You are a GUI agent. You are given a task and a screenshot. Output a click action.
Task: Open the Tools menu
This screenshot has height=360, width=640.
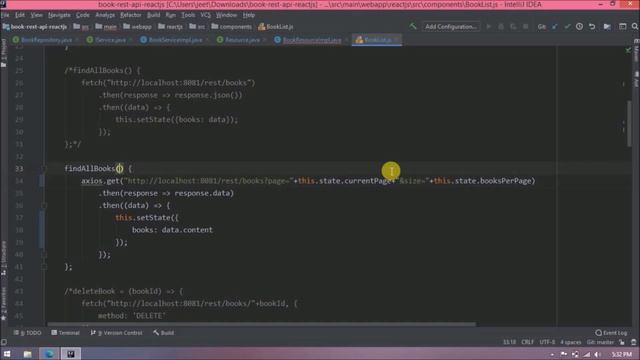(x=188, y=15)
